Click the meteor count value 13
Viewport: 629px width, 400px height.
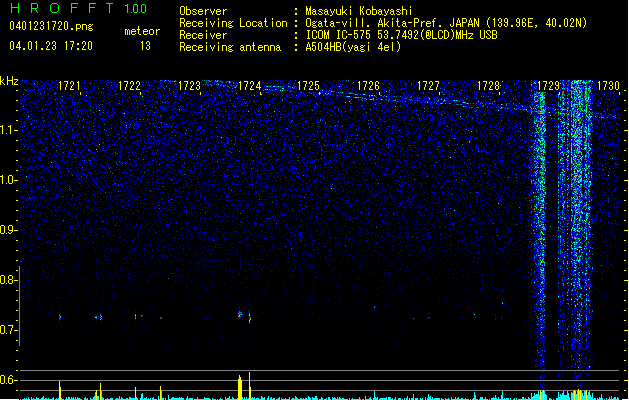click(x=145, y=46)
